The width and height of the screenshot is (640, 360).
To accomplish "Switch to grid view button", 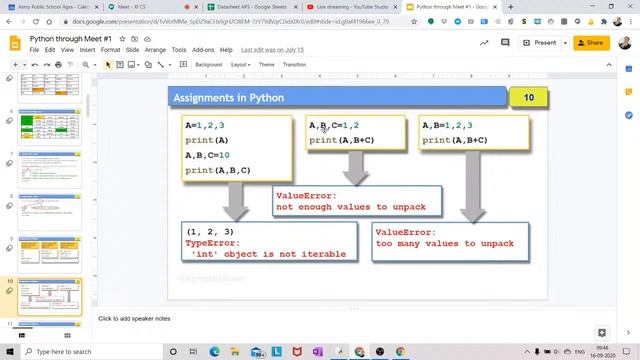I will (x=67, y=336).
